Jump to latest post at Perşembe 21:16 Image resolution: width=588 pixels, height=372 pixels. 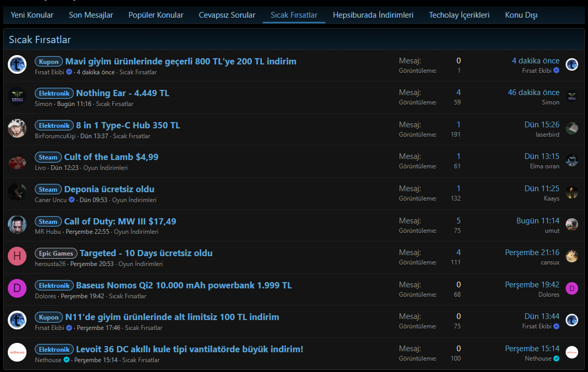coord(532,253)
